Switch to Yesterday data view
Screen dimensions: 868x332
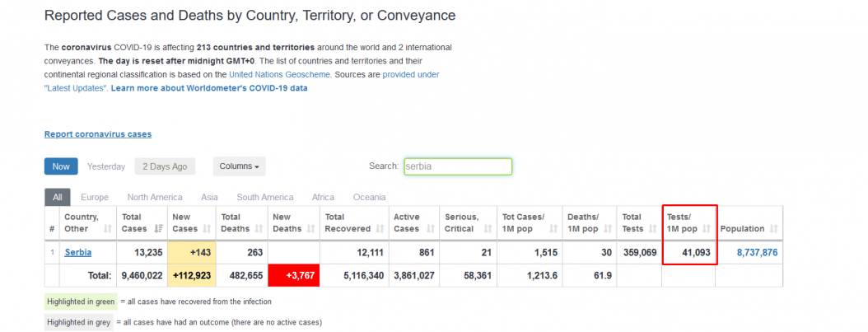106,166
